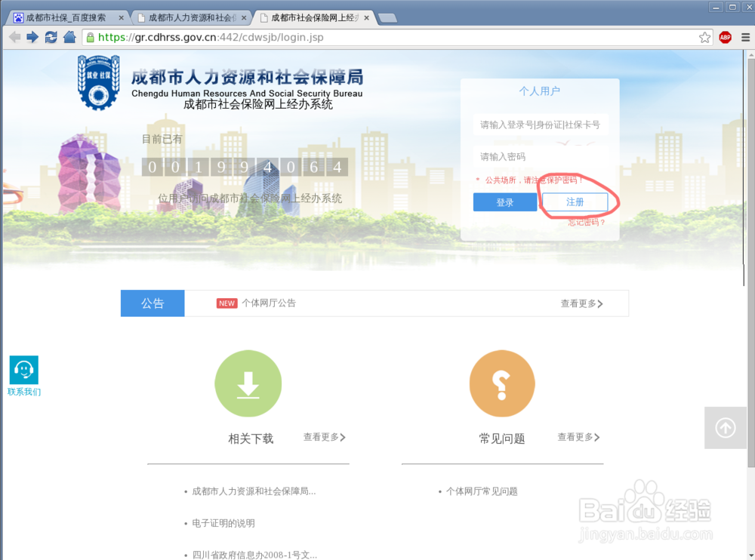The height and width of the screenshot is (560, 755).
Task: Open the browser hamburger menu
Action: pos(744,36)
